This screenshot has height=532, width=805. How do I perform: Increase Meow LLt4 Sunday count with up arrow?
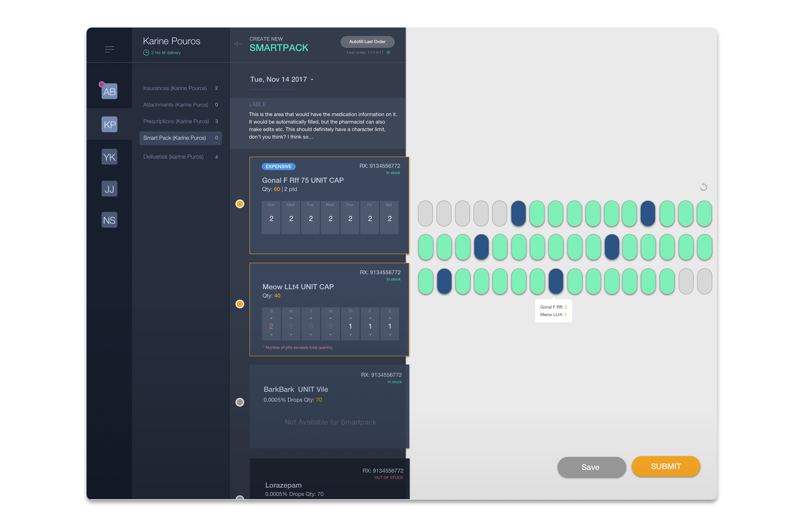click(271, 318)
